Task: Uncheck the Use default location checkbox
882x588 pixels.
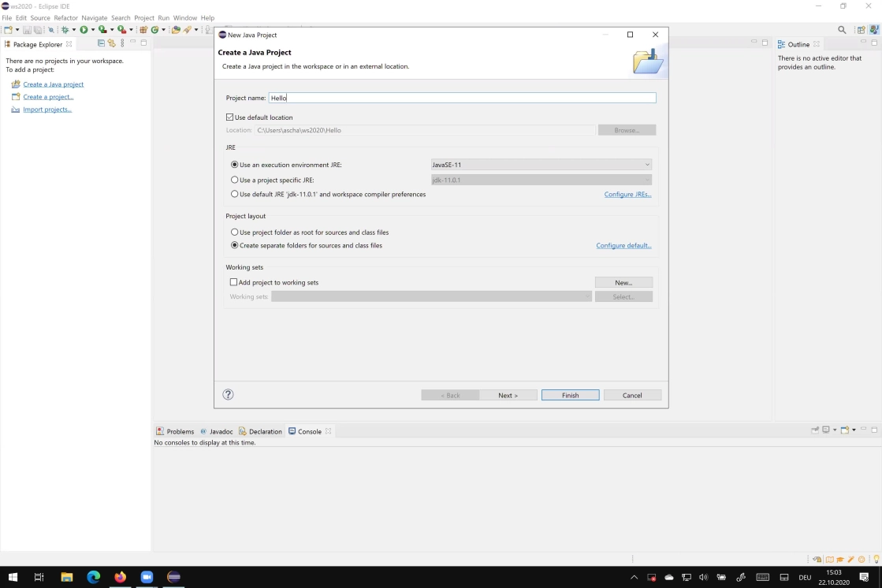Action: 229,117
